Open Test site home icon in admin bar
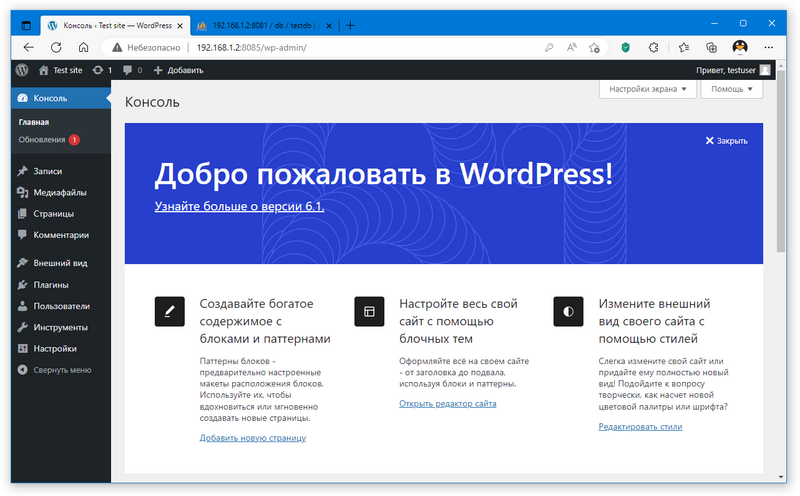 coord(44,70)
